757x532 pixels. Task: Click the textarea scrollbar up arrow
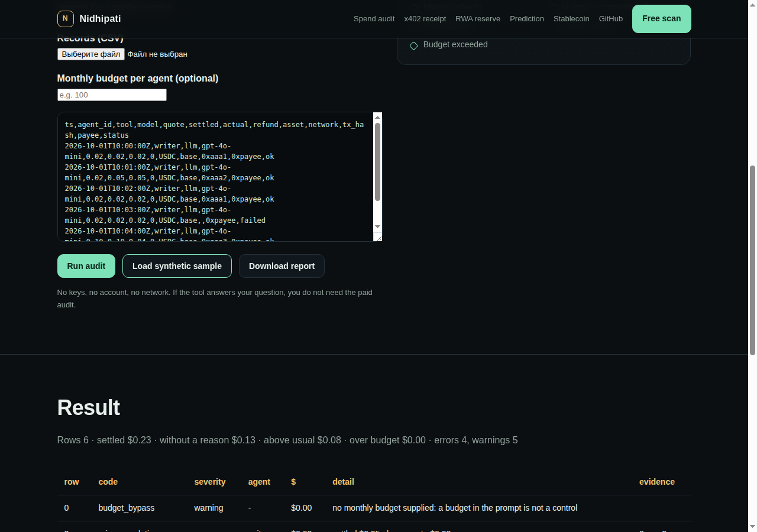coord(378,117)
